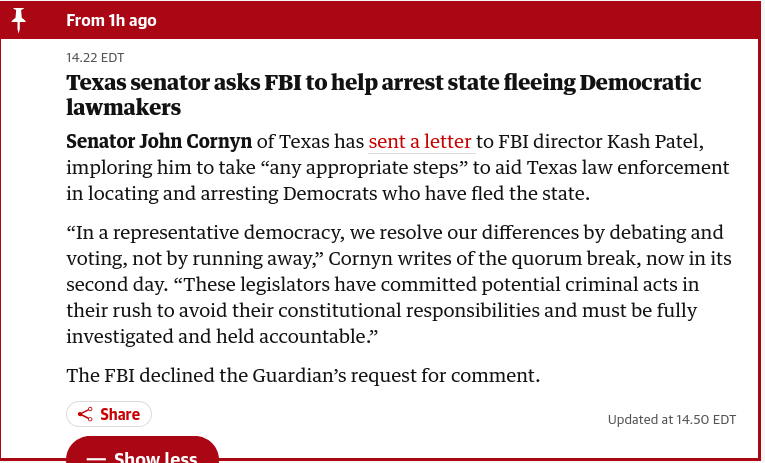Click the 'Updated at 14.50 EDT' note
The image size is (765, 463).
pos(671,420)
